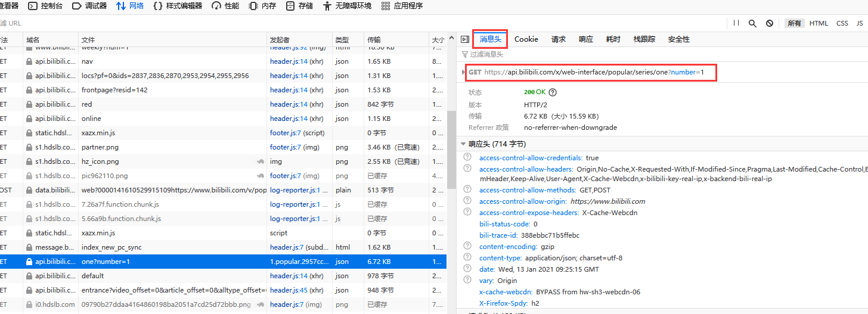Image resolution: width=868 pixels, height=314 pixels.
Task: Select the 消息头 headers tab
Action: pos(490,39)
